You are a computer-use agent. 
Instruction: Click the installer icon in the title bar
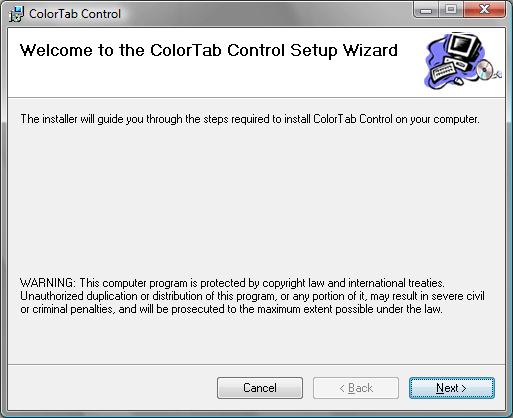point(16,14)
